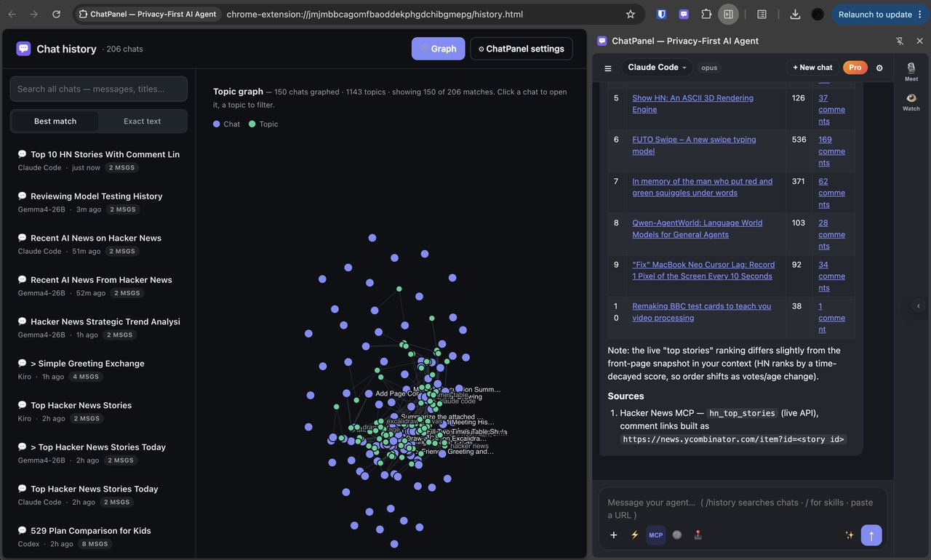Viewport: 931px width, 560px height.
Task: Open the Gemma4-26B Top Hacker News Stories Today chat
Action: pyautogui.click(x=99, y=453)
